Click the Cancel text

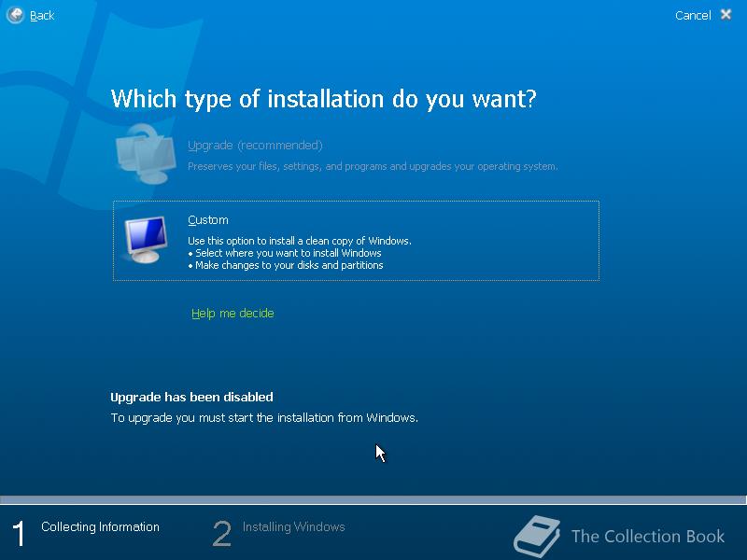693,15
